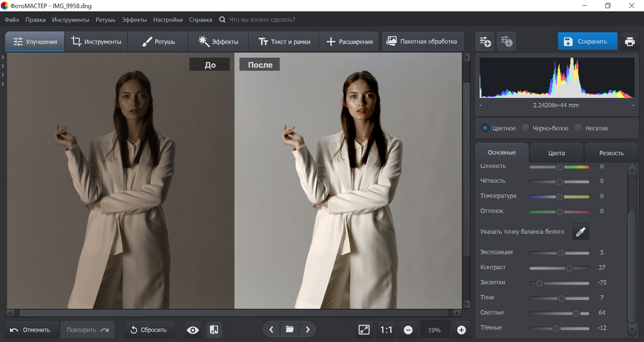Click the white balance eyedropper icon

click(581, 232)
